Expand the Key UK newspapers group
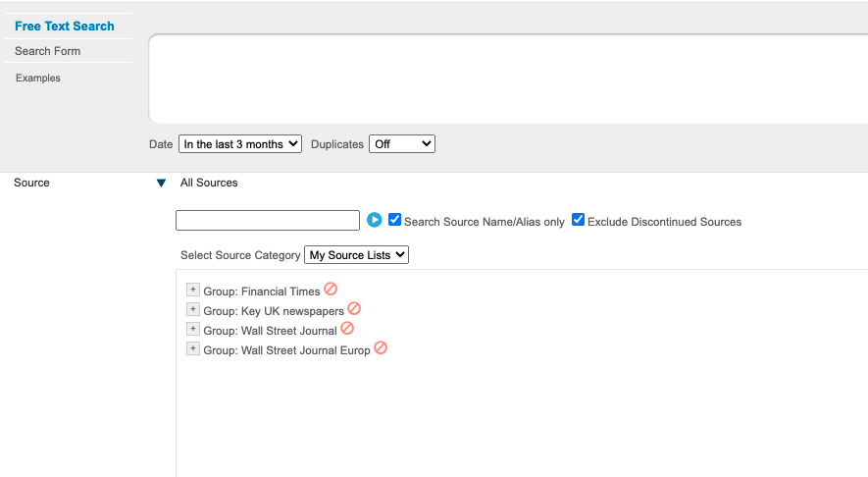868x477 pixels. pos(192,310)
